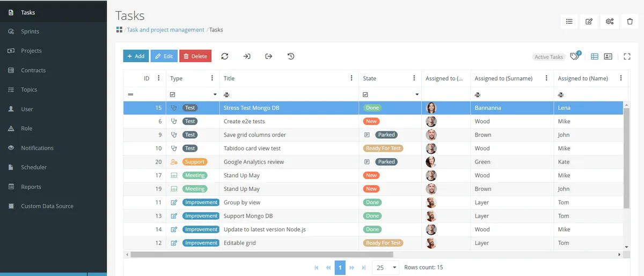Open Sprints in the sidebar

[x=30, y=32]
